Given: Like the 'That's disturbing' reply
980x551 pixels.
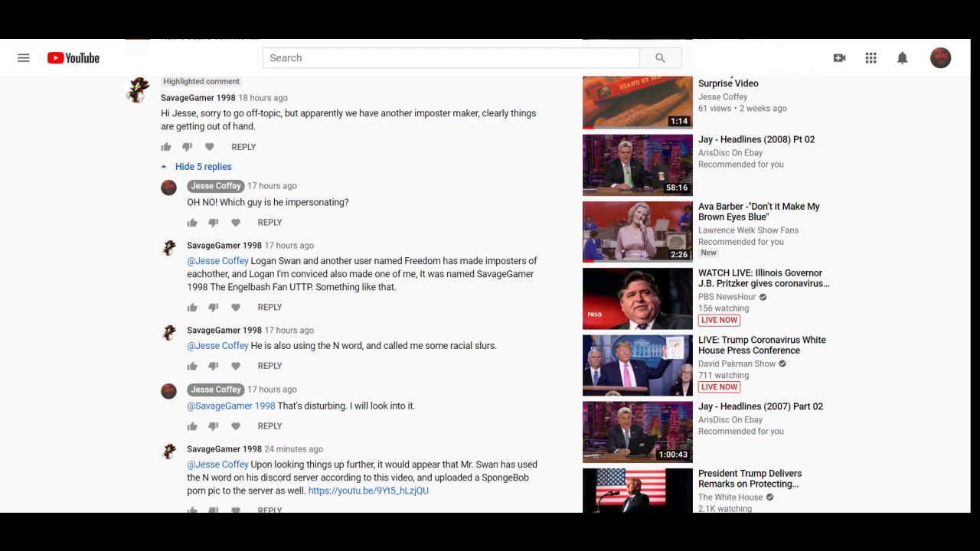Looking at the screenshot, I should [192, 426].
